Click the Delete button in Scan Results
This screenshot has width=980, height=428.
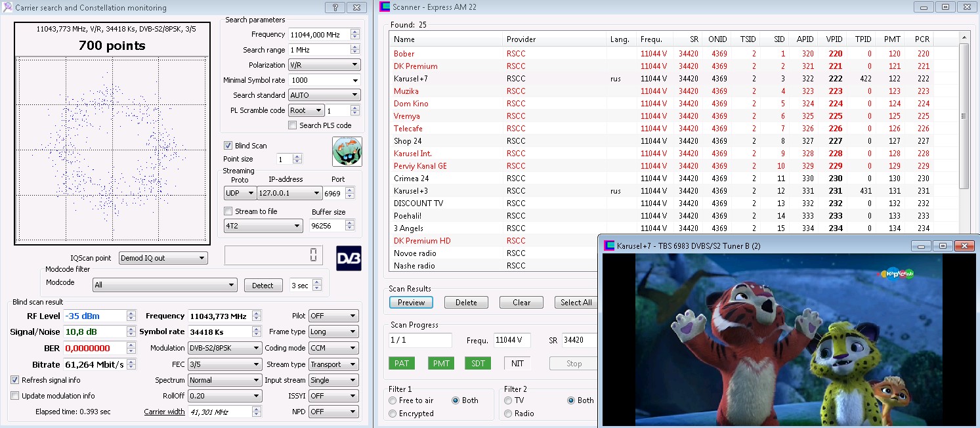pos(466,303)
